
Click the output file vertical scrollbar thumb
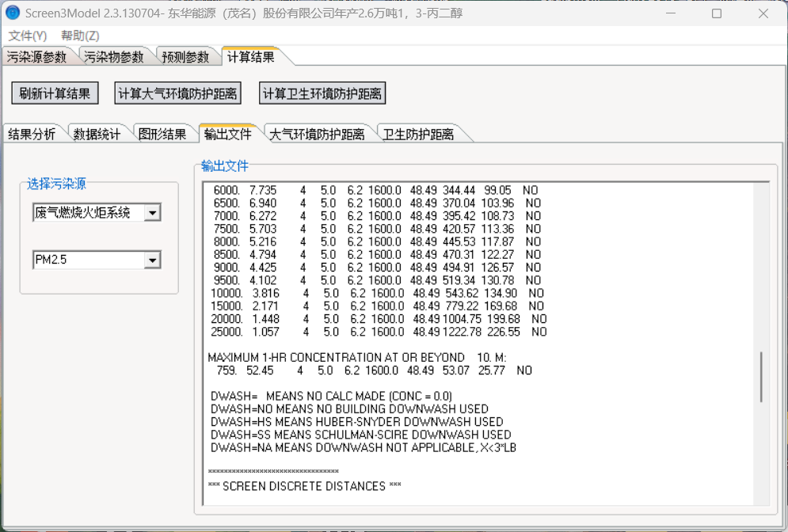(761, 377)
